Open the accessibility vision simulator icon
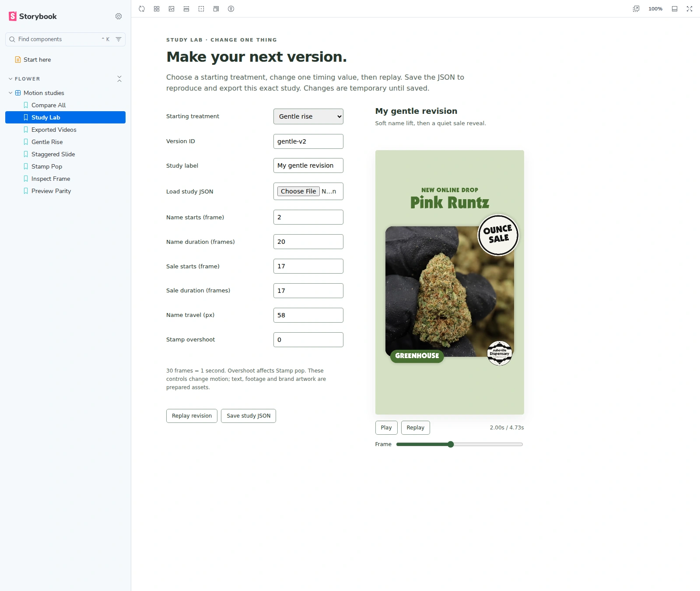This screenshot has width=700, height=591. click(231, 9)
